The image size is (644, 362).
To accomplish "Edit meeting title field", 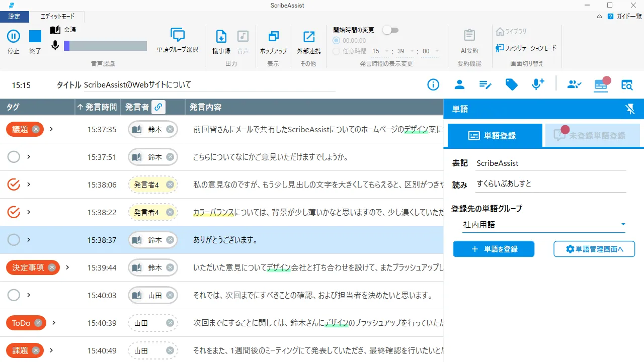I will point(209,85).
